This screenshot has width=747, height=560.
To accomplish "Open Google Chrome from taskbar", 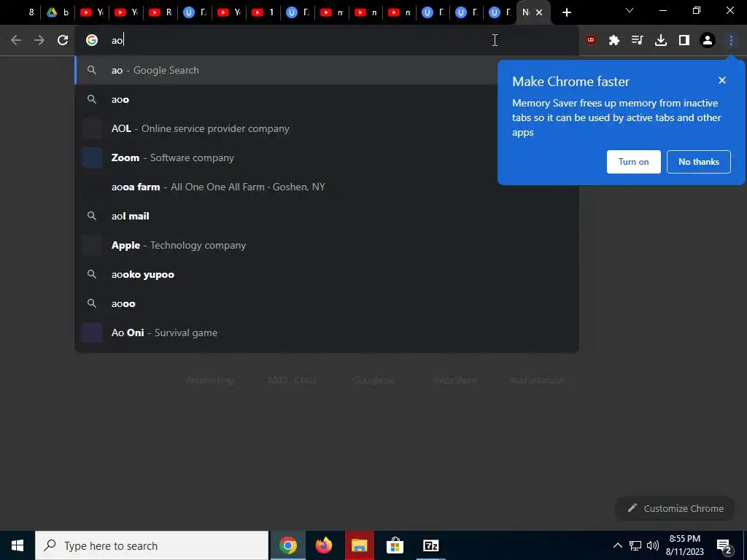I will pyautogui.click(x=287, y=545).
